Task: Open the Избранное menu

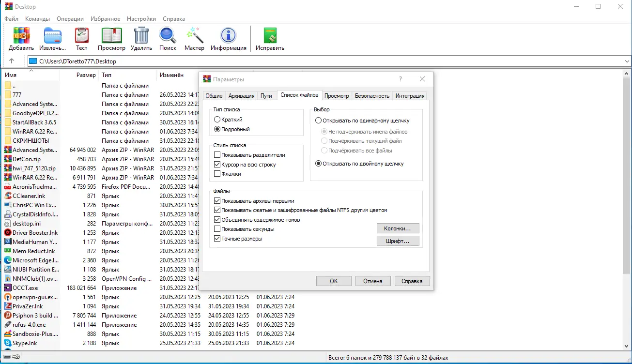Action: click(x=106, y=19)
